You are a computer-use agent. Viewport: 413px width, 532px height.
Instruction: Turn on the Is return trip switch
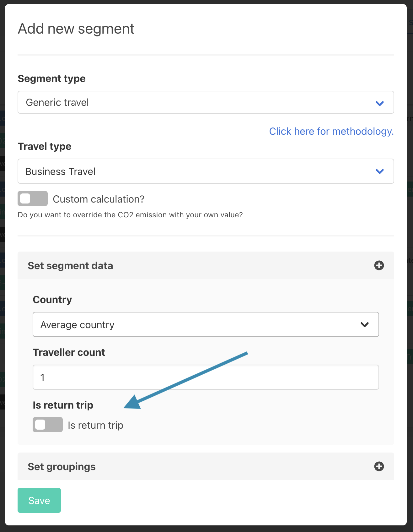48,425
